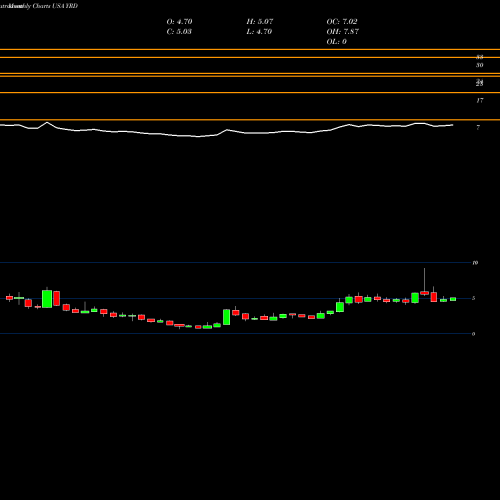Click the 10 price axis label
Image resolution: width=500 pixels, height=500 pixels.
pyautogui.click(x=475, y=263)
